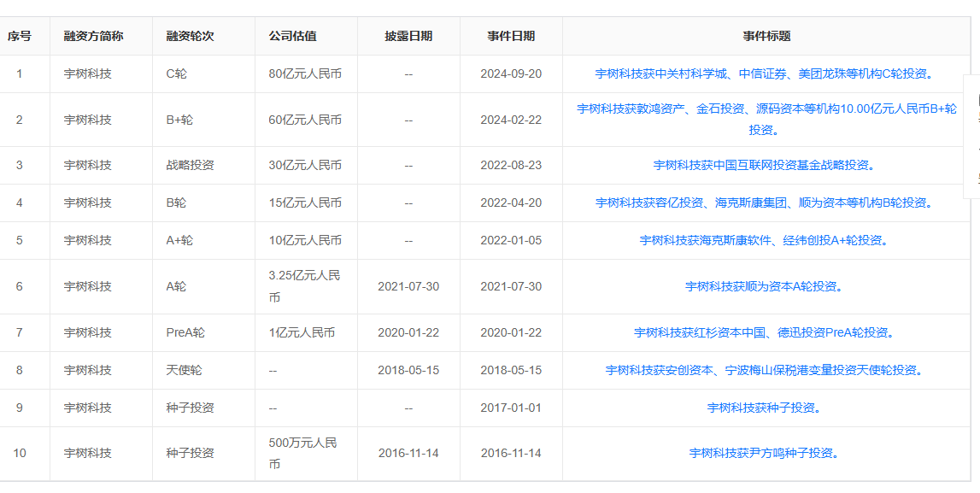
Task: Select the event date 2024-02-22
Action: tap(511, 120)
